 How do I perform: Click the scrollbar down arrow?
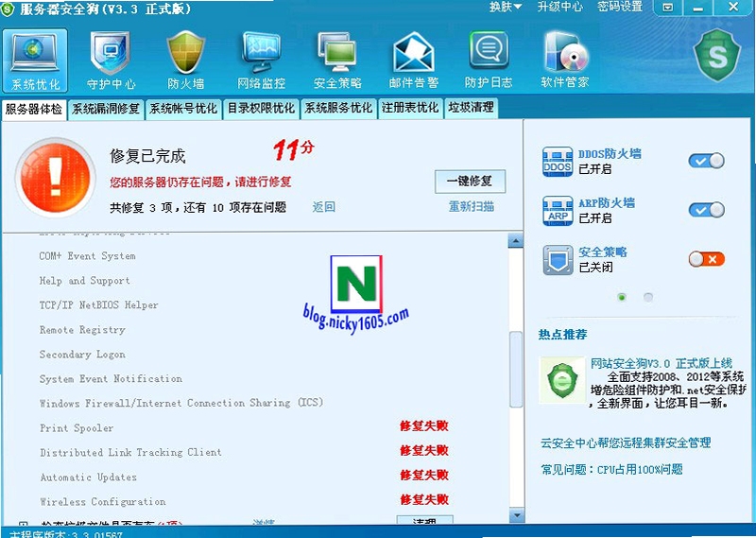click(x=516, y=515)
